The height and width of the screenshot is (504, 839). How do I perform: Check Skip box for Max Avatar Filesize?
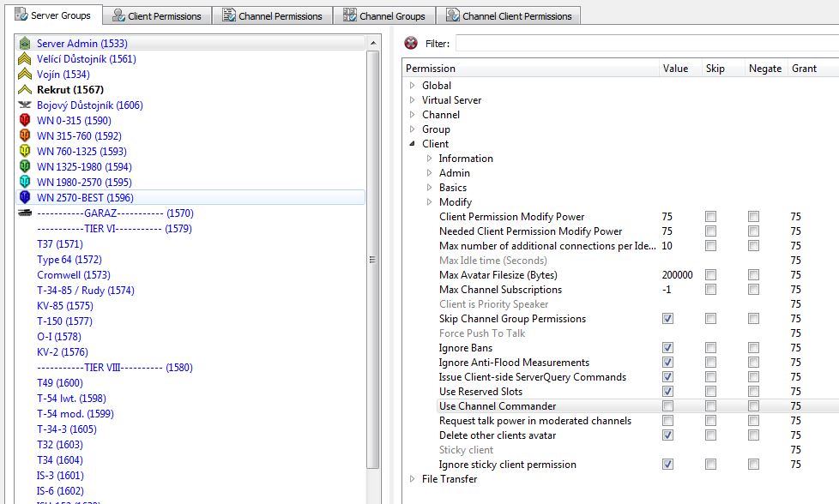pyautogui.click(x=710, y=275)
